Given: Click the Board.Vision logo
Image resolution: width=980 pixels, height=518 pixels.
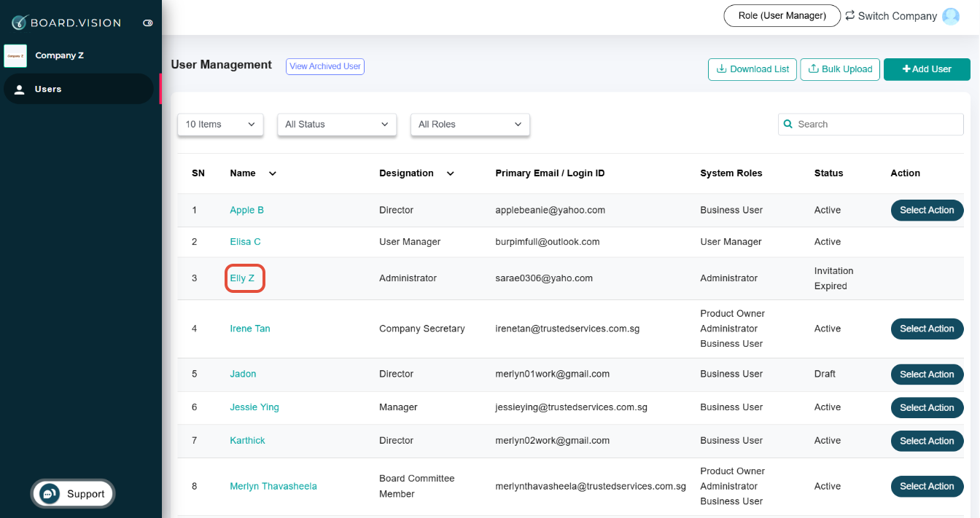Looking at the screenshot, I should [x=66, y=23].
